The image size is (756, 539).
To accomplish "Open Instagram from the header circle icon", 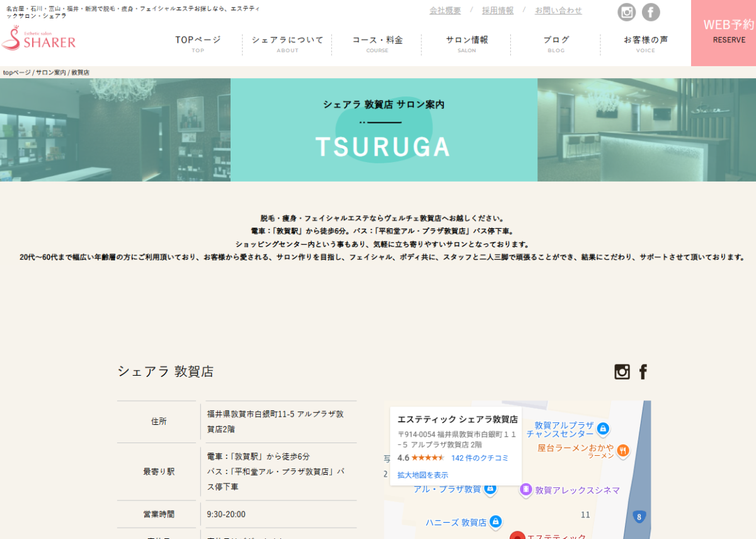I will [626, 12].
